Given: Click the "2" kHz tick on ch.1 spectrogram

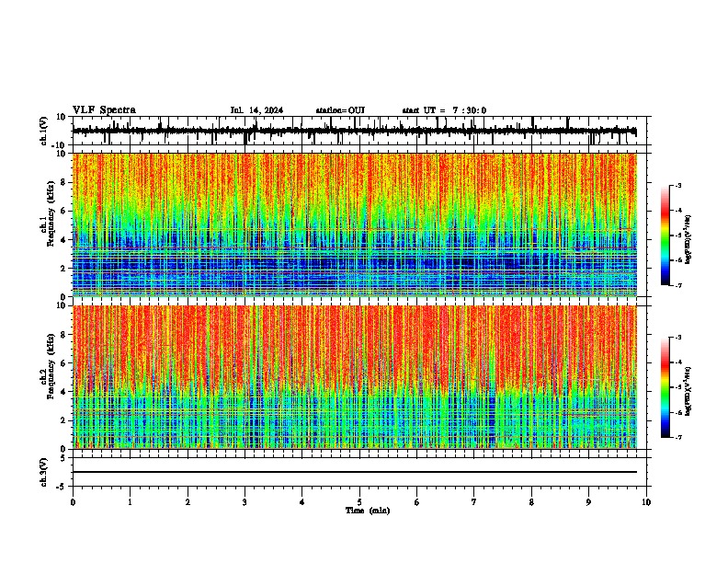Looking at the screenshot, I should click(64, 268).
